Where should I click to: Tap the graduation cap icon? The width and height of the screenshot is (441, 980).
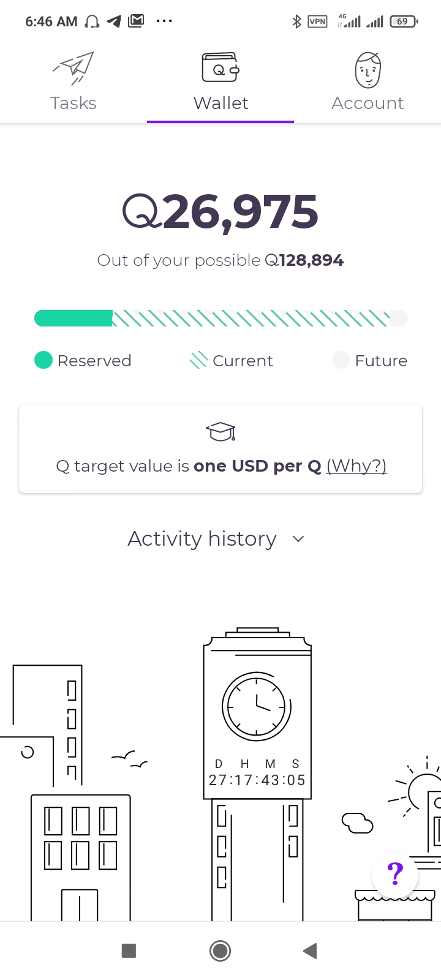tap(221, 432)
